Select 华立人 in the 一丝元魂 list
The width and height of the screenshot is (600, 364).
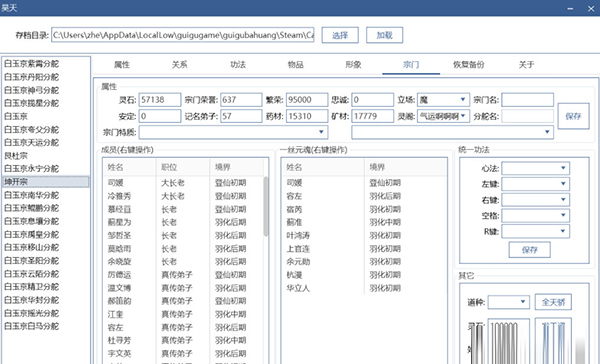tap(364, 288)
